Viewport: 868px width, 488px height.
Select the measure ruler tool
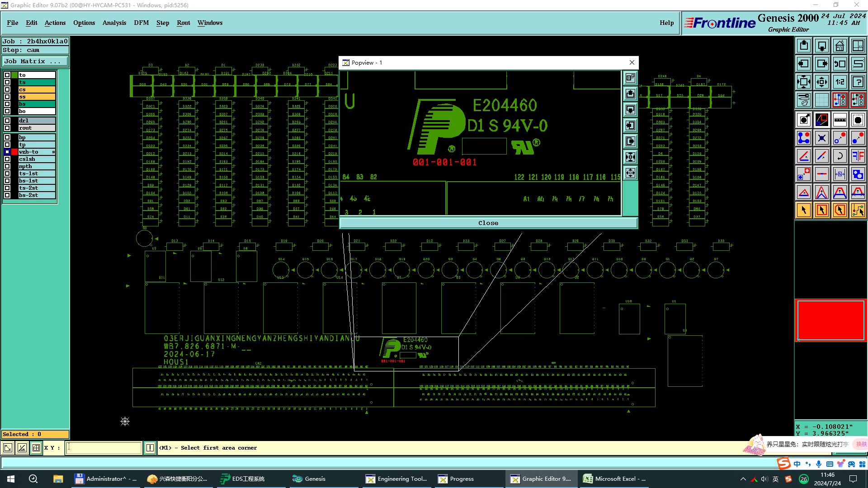tap(840, 120)
